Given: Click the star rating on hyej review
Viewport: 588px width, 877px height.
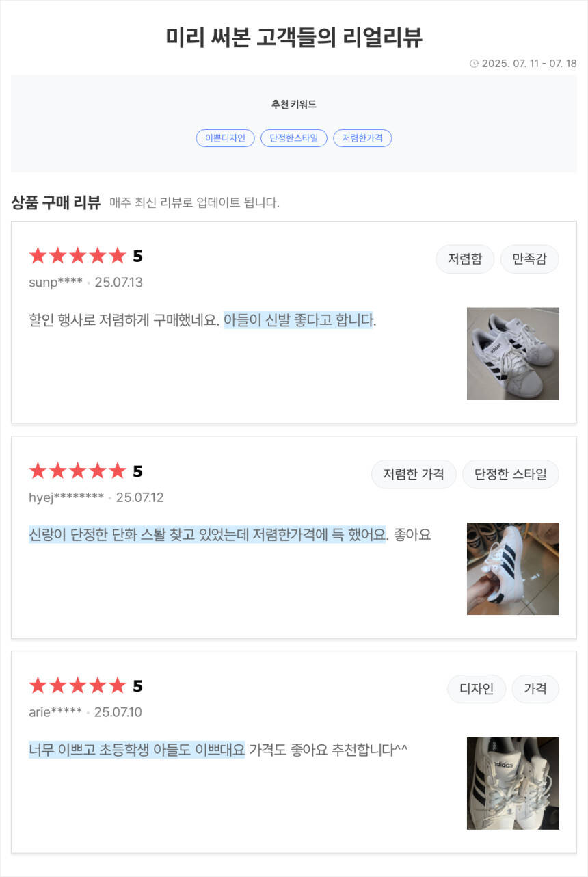Looking at the screenshot, I should (78, 471).
